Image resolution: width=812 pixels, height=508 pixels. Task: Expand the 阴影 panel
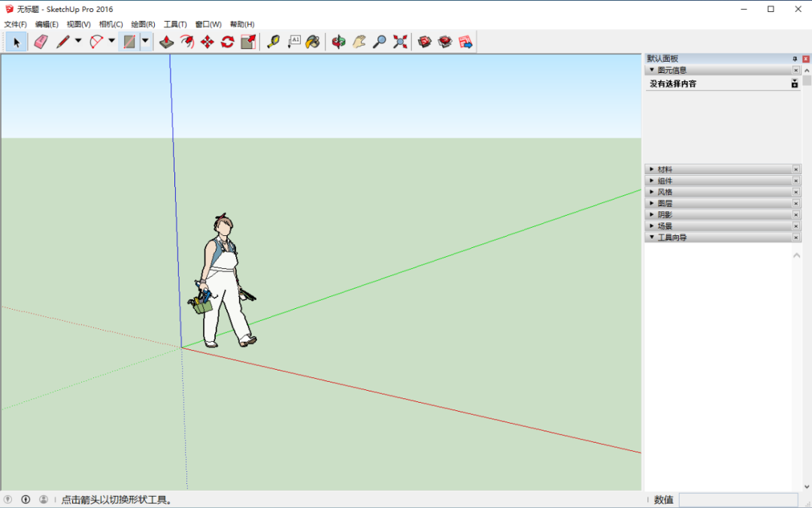point(651,214)
